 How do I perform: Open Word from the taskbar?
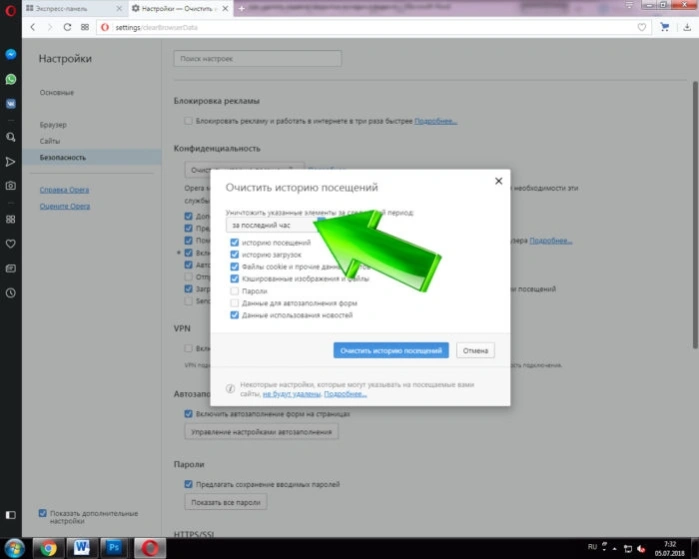tap(82, 548)
